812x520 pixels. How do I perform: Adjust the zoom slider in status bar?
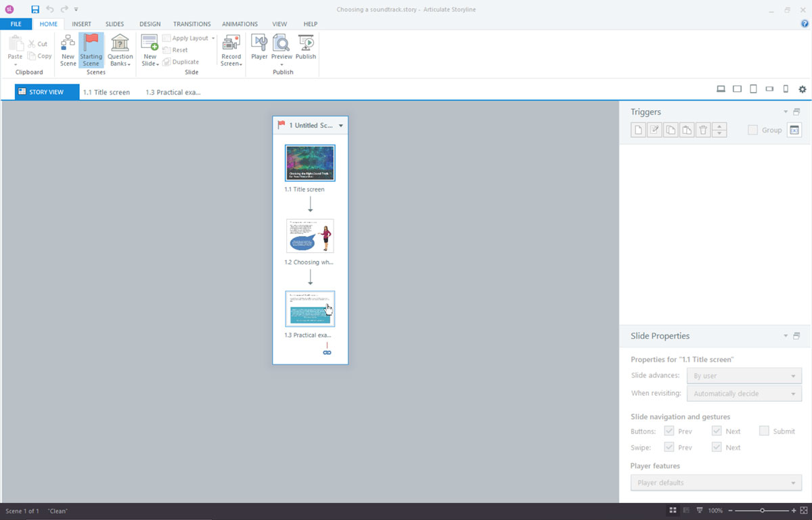point(763,511)
